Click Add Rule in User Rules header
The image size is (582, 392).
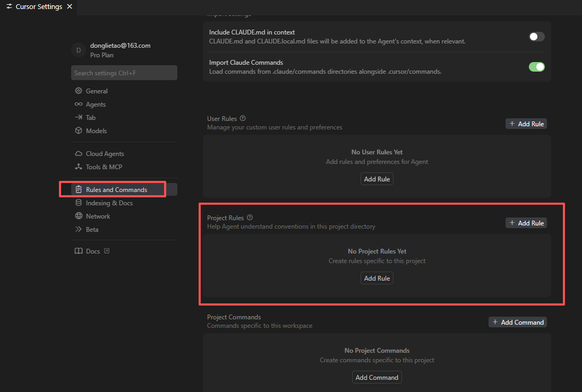coord(526,124)
